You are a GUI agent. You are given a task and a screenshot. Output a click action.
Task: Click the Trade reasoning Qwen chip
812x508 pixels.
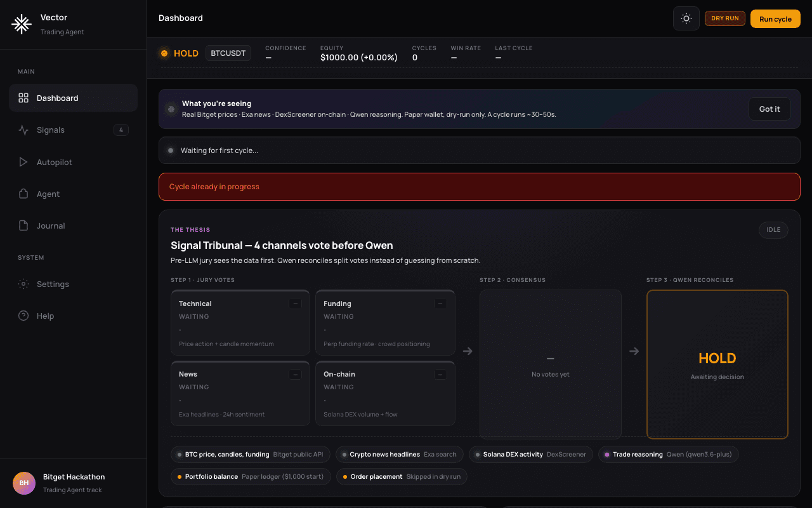point(669,455)
